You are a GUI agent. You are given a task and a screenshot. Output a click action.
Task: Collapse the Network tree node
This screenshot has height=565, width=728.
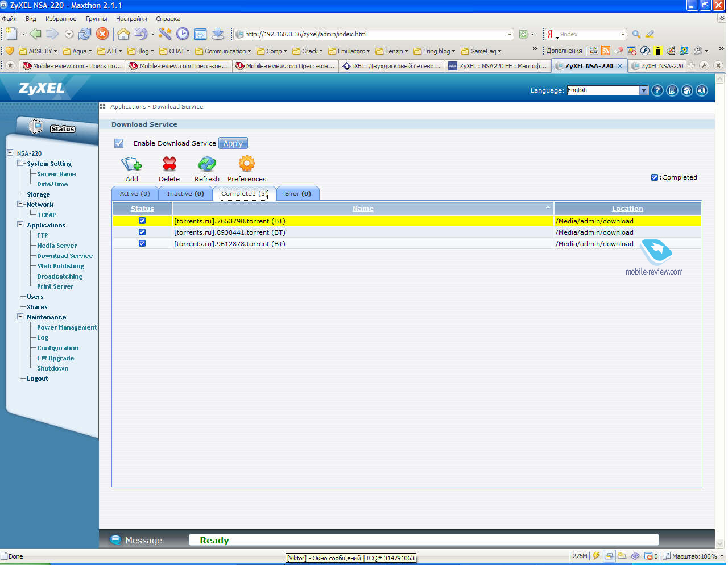(20, 204)
